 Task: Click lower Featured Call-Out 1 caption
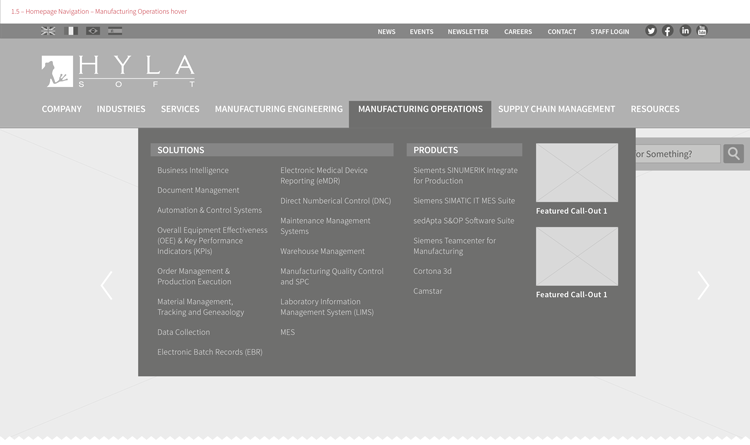pyautogui.click(x=571, y=295)
